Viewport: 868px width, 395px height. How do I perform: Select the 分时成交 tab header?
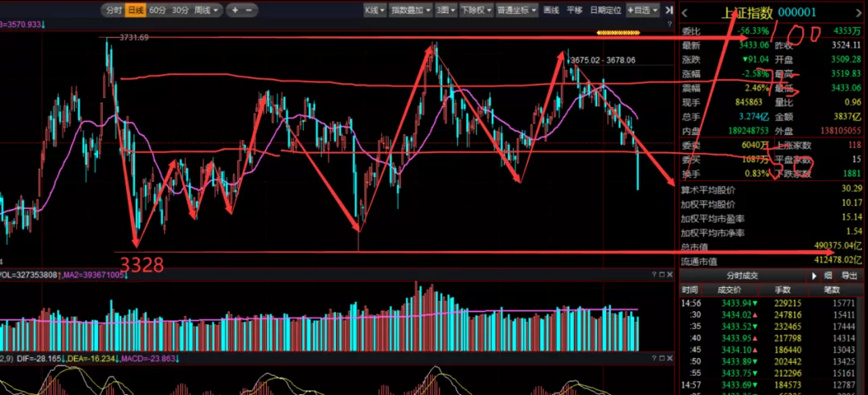(x=743, y=275)
